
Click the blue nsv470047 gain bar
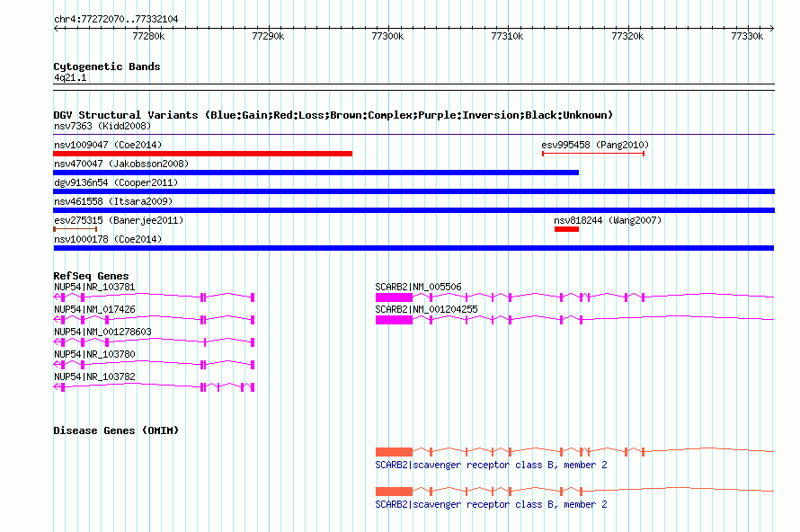point(316,173)
